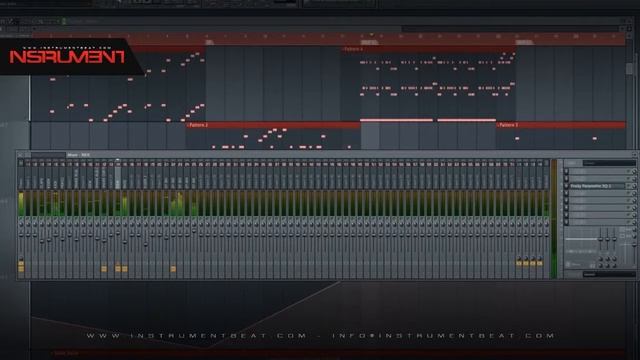Viewport: 640px width, 360px height.
Task: Click the third mixer EQ band slider
Action: 614,239
